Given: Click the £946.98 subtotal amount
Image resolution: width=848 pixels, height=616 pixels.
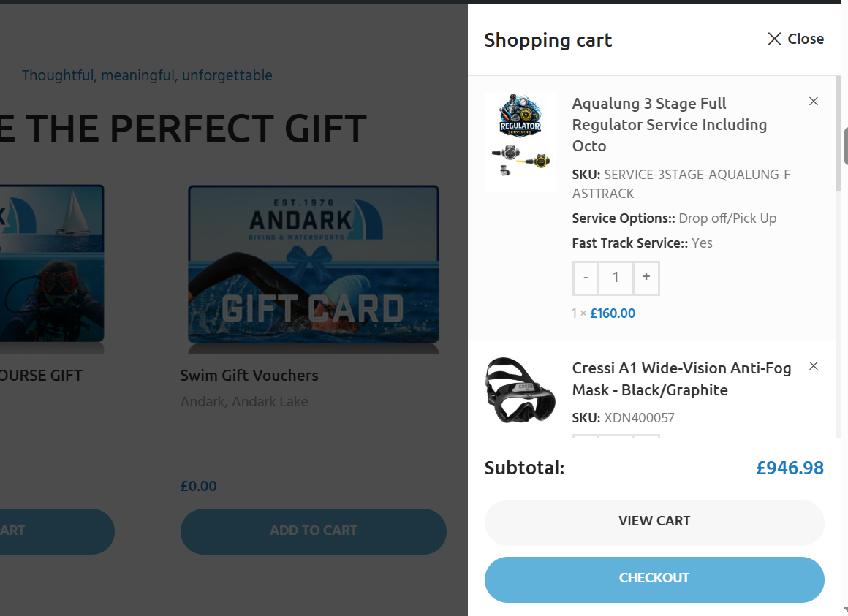Looking at the screenshot, I should click(790, 468).
